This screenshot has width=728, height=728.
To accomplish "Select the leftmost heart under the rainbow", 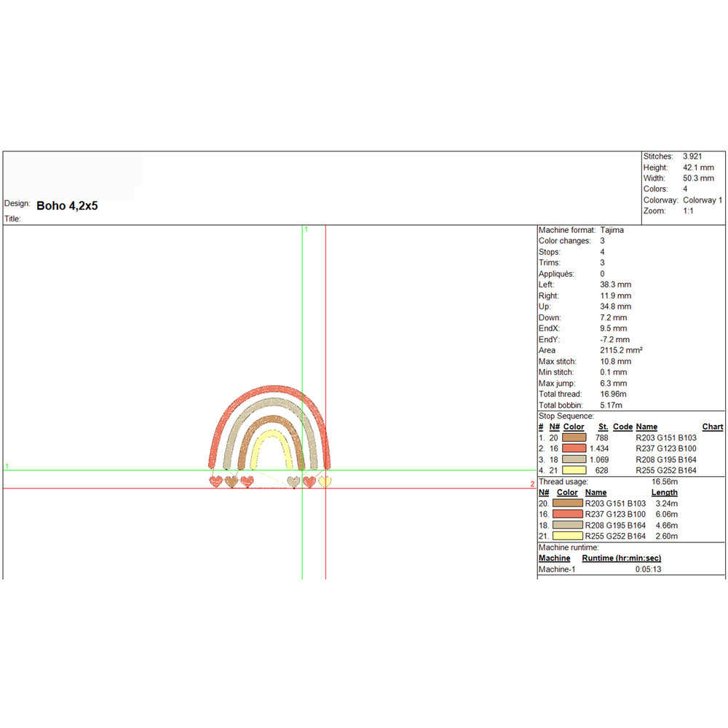I will [x=215, y=481].
